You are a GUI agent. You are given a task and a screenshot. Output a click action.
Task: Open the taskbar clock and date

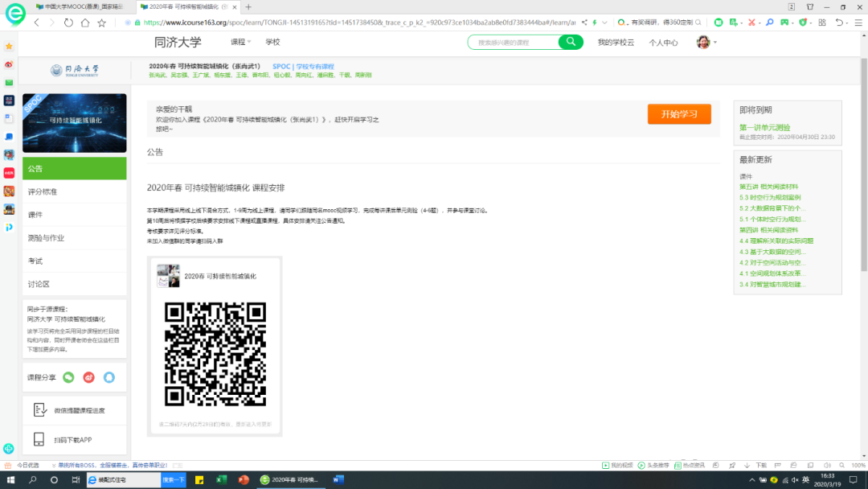click(x=827, y=480)
